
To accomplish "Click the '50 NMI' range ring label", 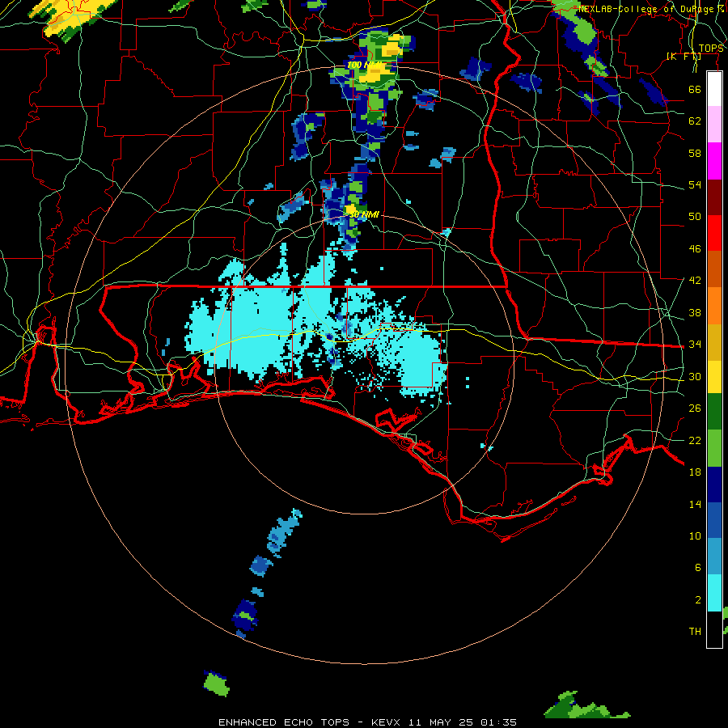I will pos(363,214).
